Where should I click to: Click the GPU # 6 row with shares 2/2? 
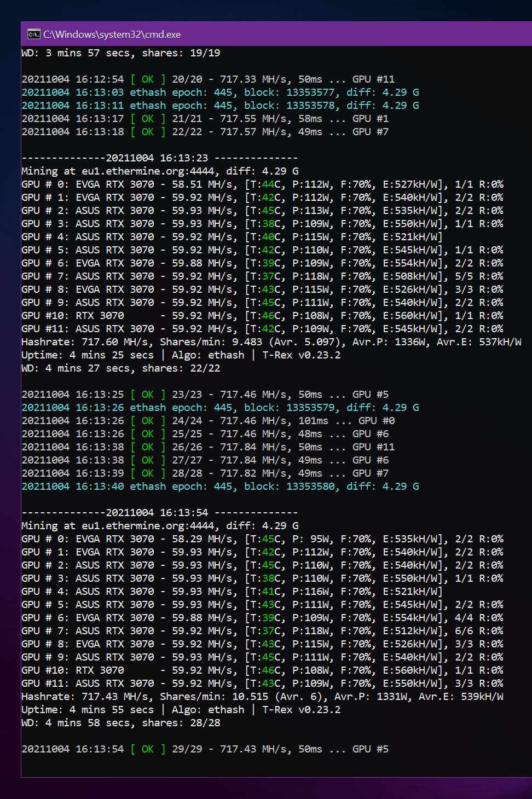tap(262, 263)
